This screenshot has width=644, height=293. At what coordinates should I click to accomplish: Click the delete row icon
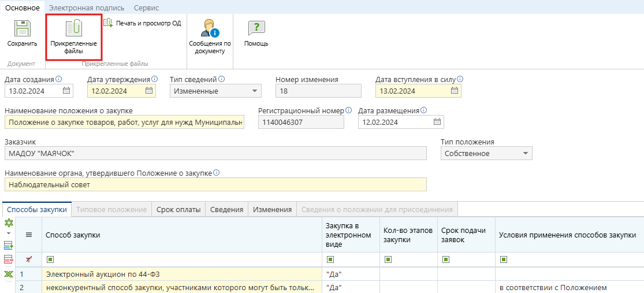[9, 259]
